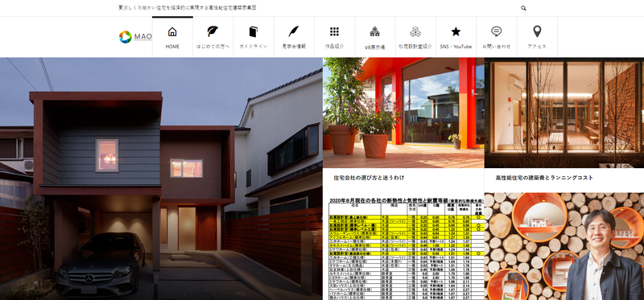
Task: Select the HOME menu label
Action: coord(172,47)
